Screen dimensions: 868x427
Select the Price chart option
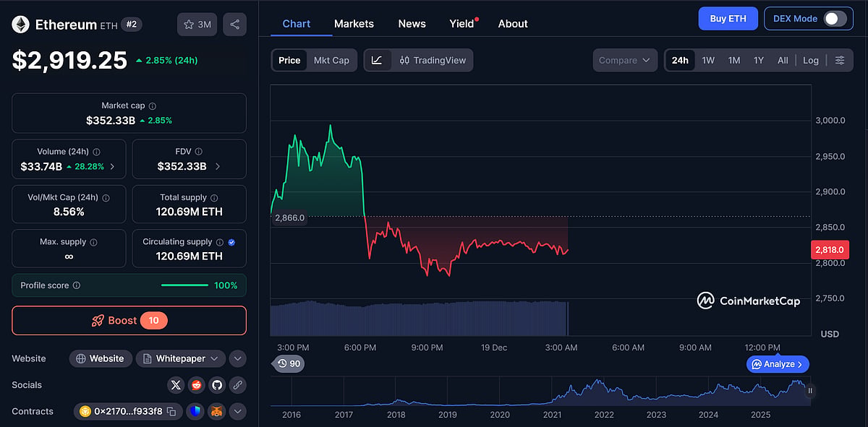[x=289, y=60]
